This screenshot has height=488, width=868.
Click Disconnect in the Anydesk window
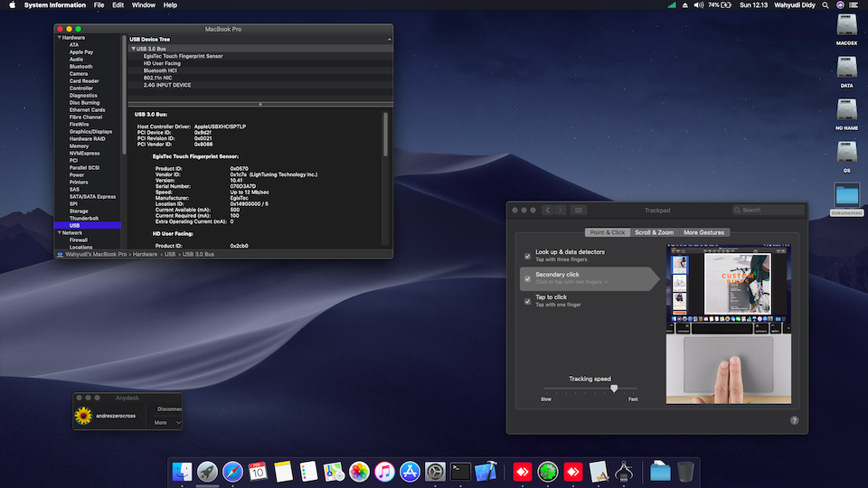pyautogui.click(x=169, y=409)
